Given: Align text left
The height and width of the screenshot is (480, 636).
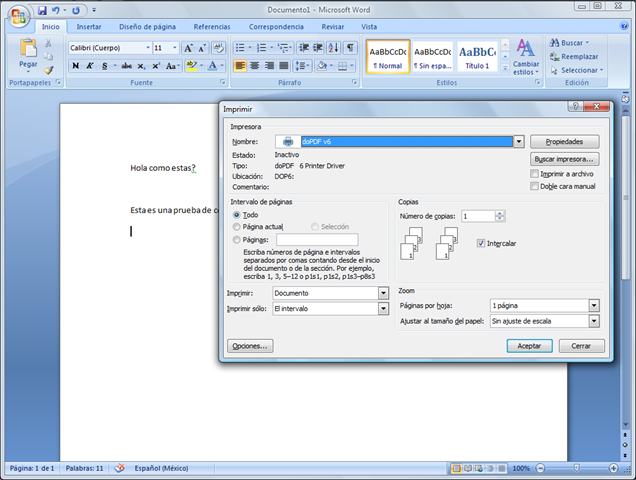Looking at the screenshot, I should pos(240,66).
